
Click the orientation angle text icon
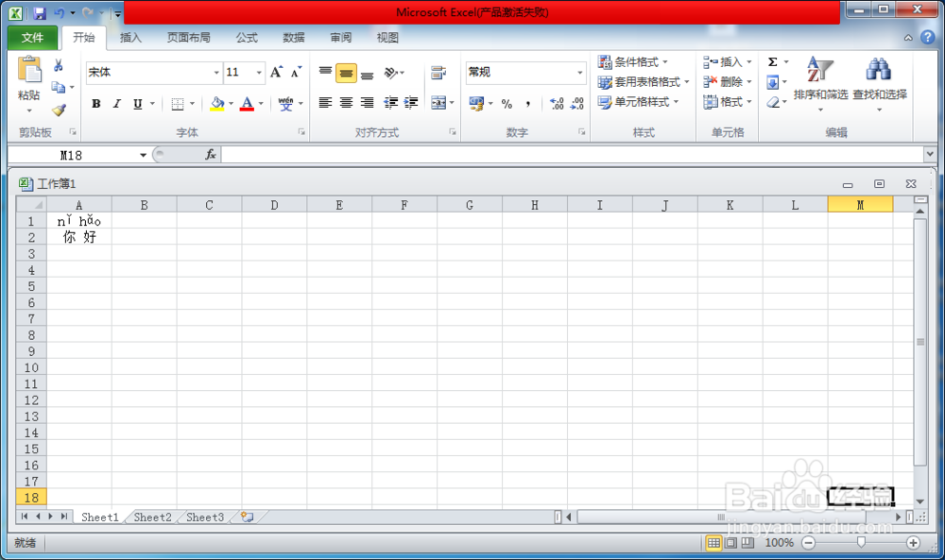[x=391, y=73]
